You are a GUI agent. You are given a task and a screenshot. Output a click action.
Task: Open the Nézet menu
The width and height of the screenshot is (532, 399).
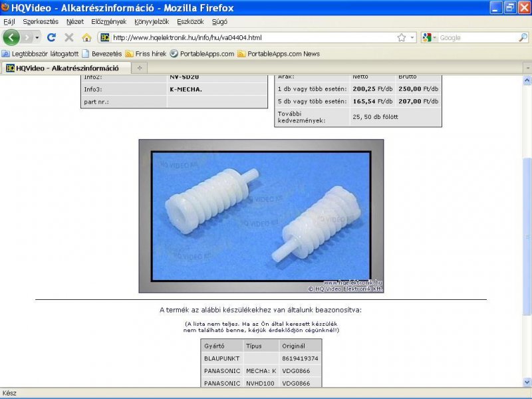coord(75,22)
